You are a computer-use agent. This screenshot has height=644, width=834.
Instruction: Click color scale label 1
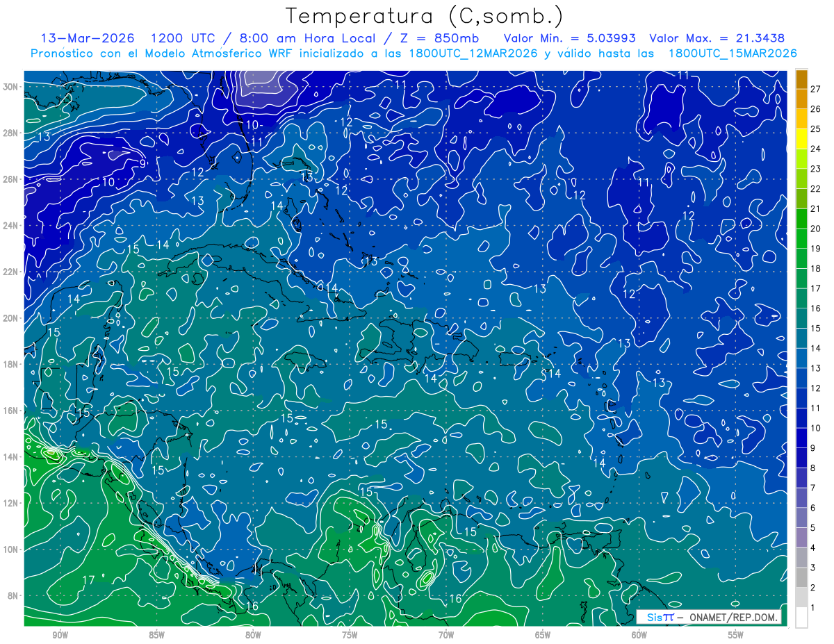(x=813, y=608)
